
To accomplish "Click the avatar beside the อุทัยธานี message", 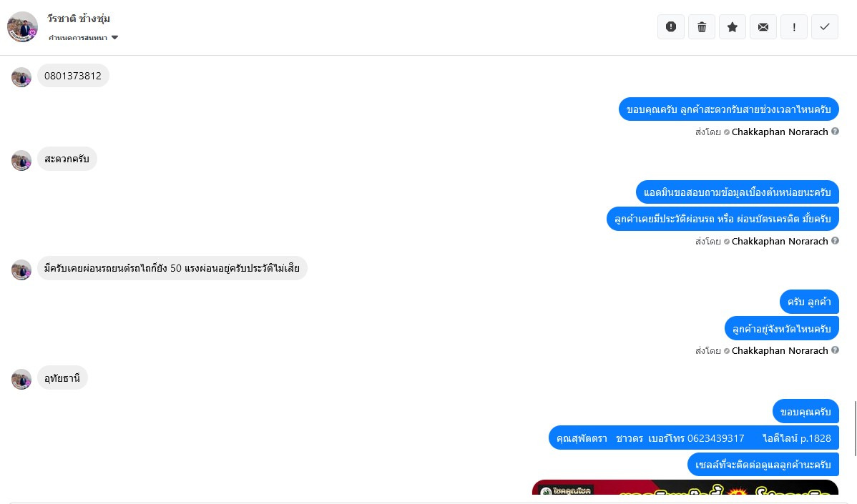I will 21,379.
